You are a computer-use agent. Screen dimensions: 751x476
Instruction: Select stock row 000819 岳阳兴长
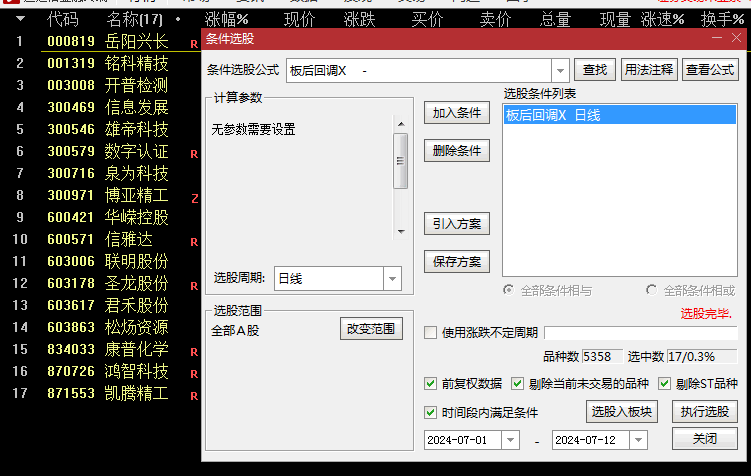(106, 41)
